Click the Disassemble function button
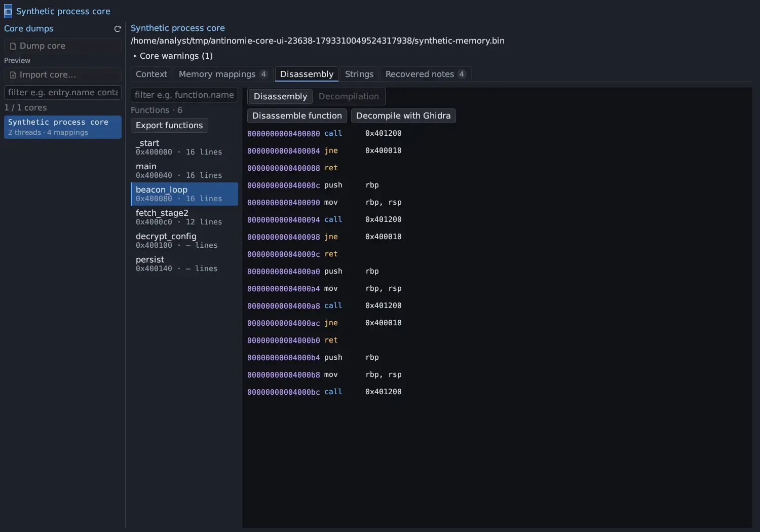Screen dimensions: 760x532 click(297, 116)
